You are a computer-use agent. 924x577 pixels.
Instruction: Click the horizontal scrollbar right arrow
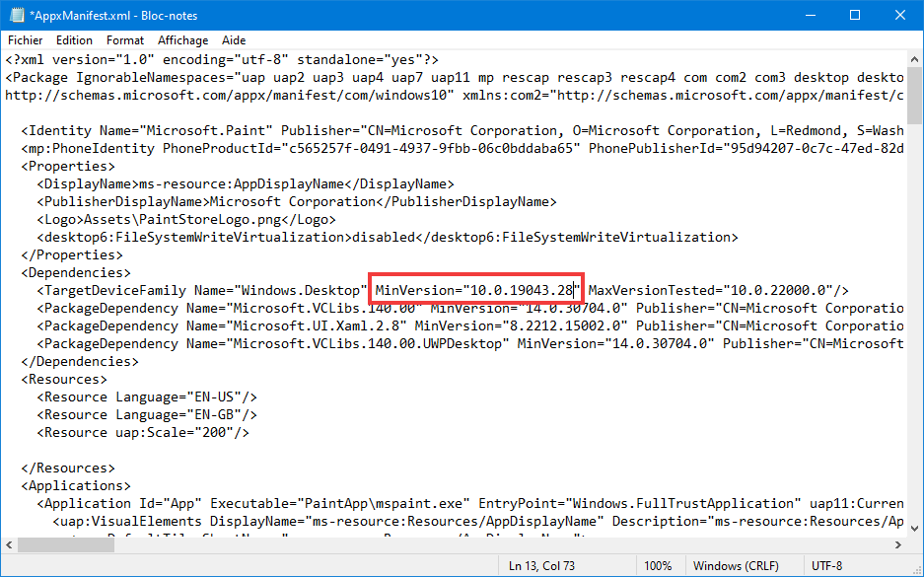(898, 544)
